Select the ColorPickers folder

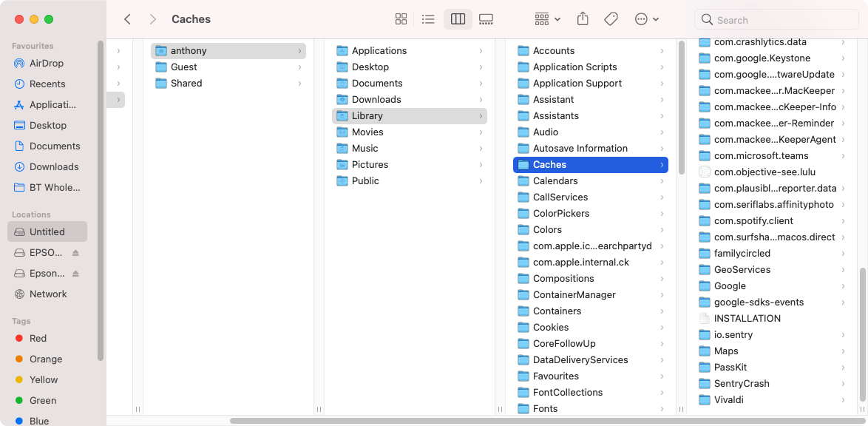point(591,213)
